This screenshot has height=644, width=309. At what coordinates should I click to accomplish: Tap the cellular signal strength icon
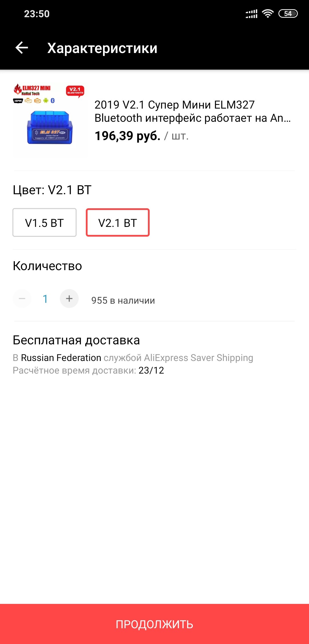tap(251, 14)
